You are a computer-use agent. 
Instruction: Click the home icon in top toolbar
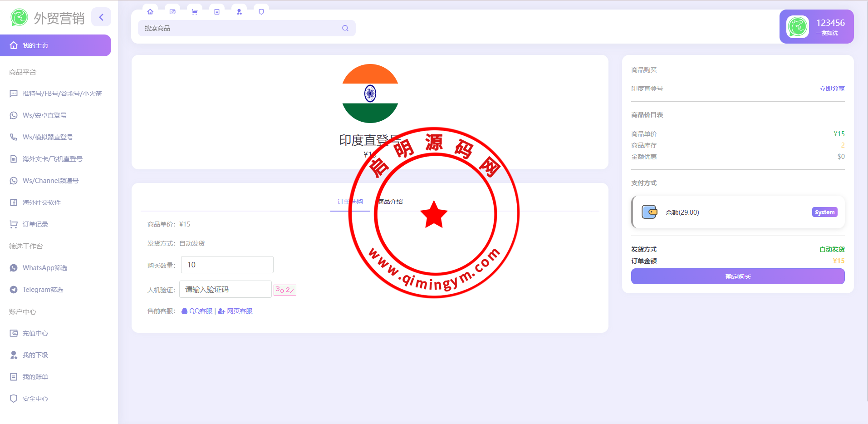click(150, 12)
